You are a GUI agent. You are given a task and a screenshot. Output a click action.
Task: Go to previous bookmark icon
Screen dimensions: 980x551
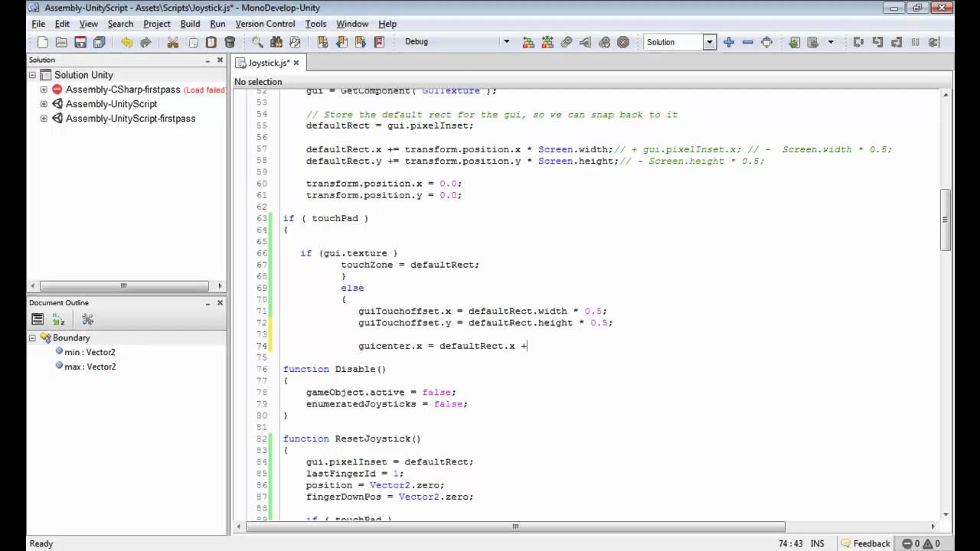341,42
